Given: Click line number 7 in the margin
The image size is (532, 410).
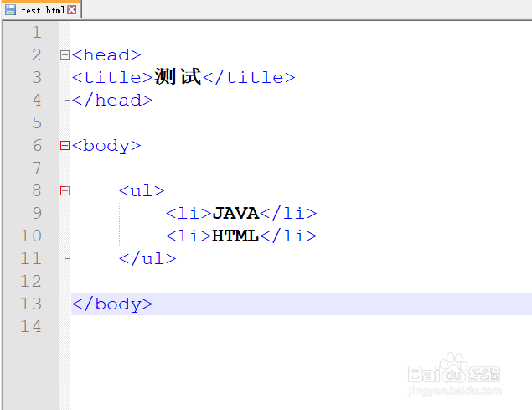Looking at the screenshot, I should click(37, 169).
